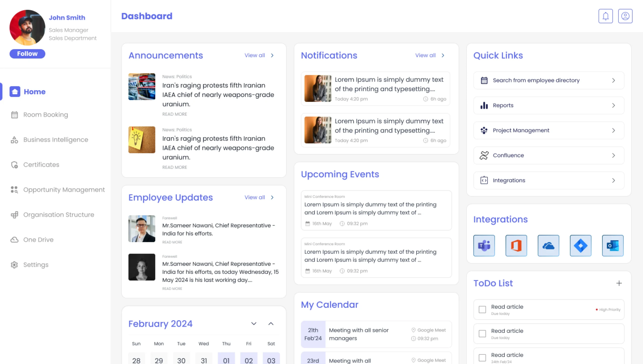Select the Room Booking sidebar icon

pos(15,114)
